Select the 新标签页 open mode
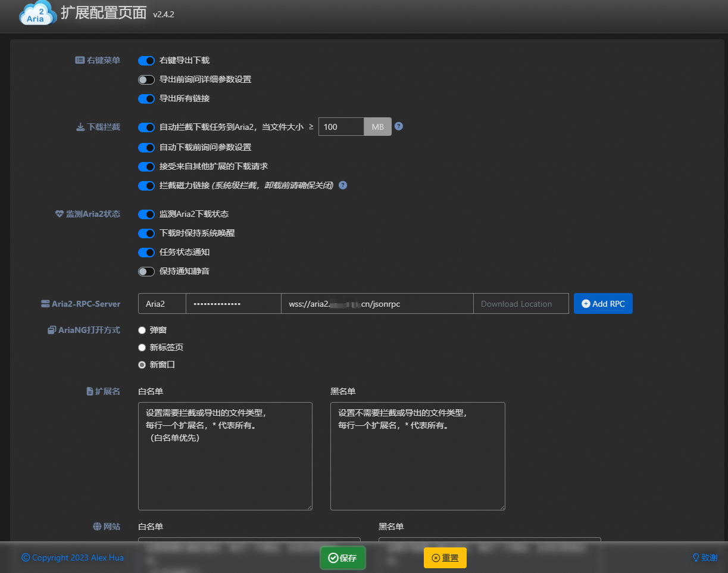Viewport: 728px width, 573px height. click(x=142, y=347)
